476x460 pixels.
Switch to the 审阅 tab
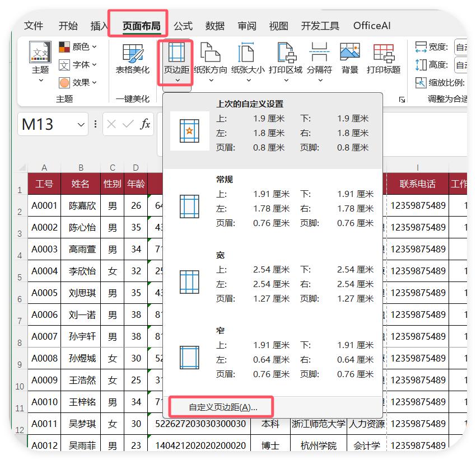[x=247, y=26]
